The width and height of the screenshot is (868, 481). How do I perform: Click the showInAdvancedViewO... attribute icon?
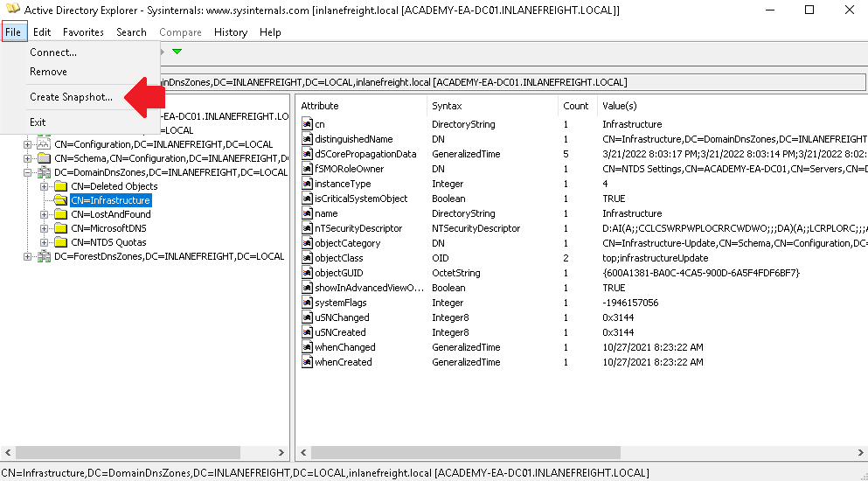pos(307,288)
